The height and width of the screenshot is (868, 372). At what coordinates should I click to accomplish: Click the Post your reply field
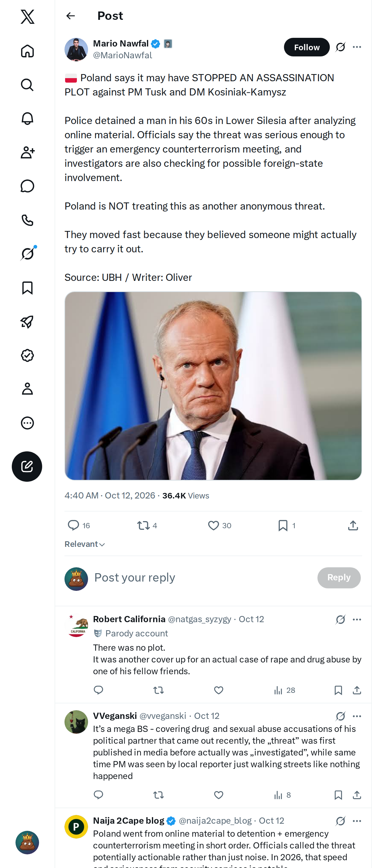click(202, 578)
